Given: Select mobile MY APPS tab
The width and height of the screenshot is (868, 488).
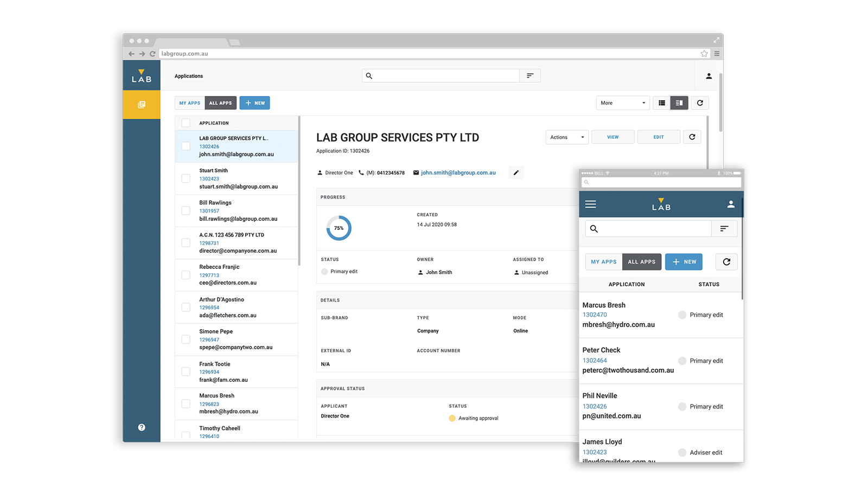Looking at the screenshot, I should pos(604,262).
